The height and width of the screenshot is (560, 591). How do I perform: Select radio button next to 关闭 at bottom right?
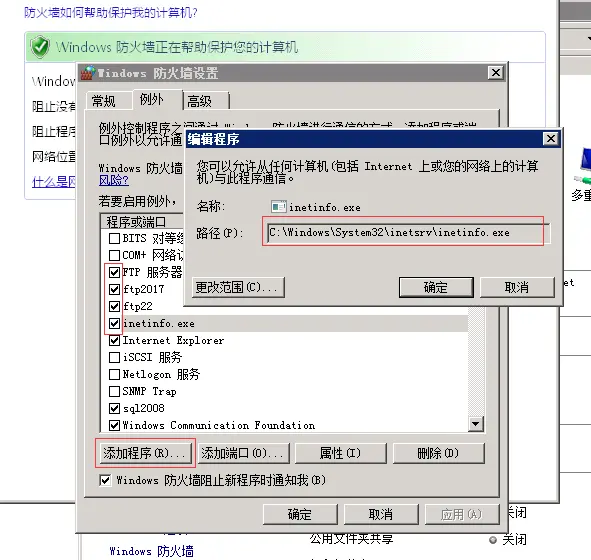point(492,540)
